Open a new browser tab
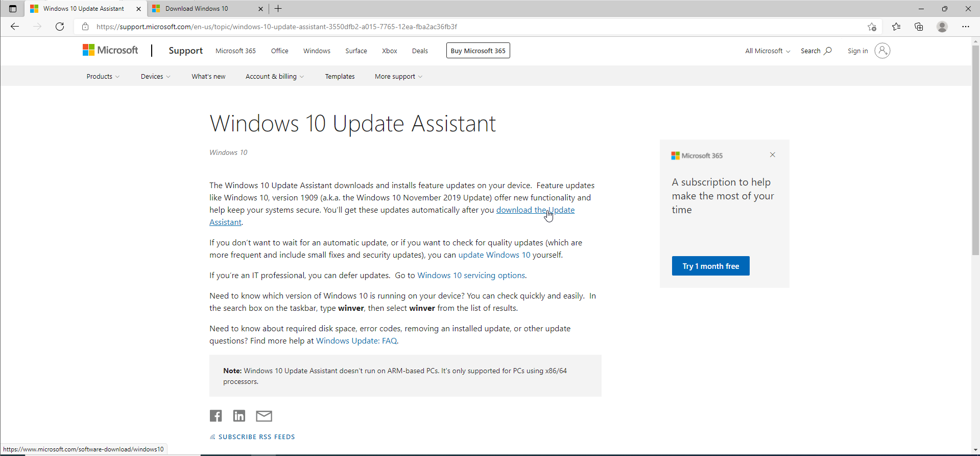 (278, 9)
